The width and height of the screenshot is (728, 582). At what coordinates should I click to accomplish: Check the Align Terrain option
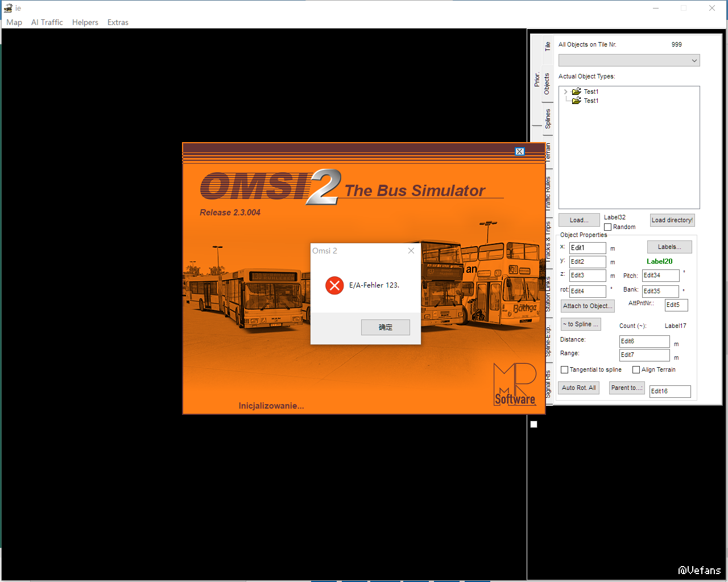pyautogui.click(x=636, y=370)
